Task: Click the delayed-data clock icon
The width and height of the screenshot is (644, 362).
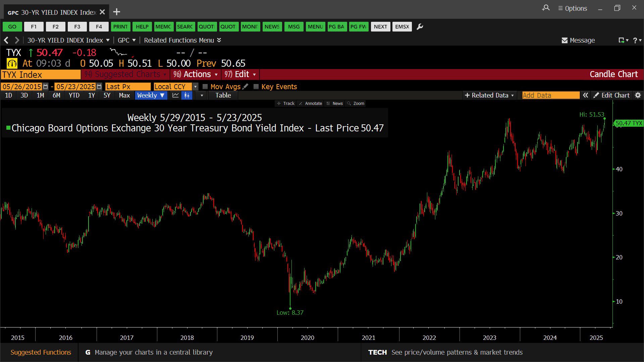Action: [x=12, y=63]
